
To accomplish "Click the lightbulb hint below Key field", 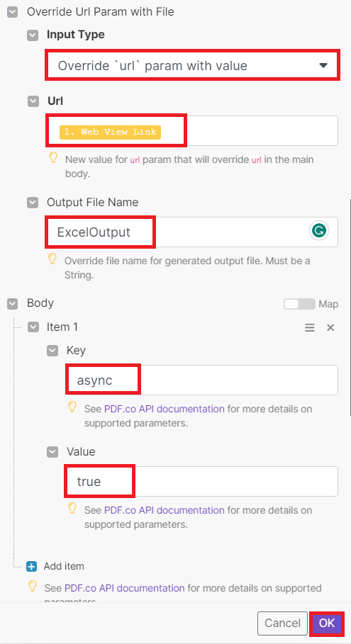I will tap(72, 407).
